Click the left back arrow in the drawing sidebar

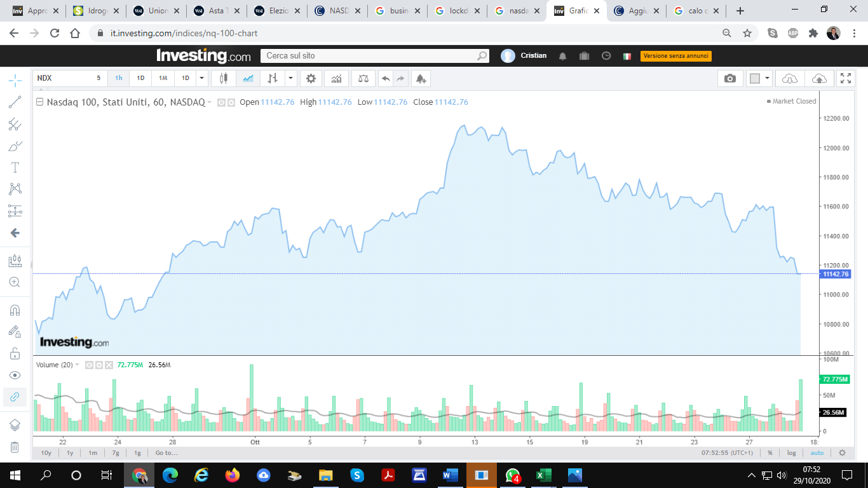[x=15, y=233]
